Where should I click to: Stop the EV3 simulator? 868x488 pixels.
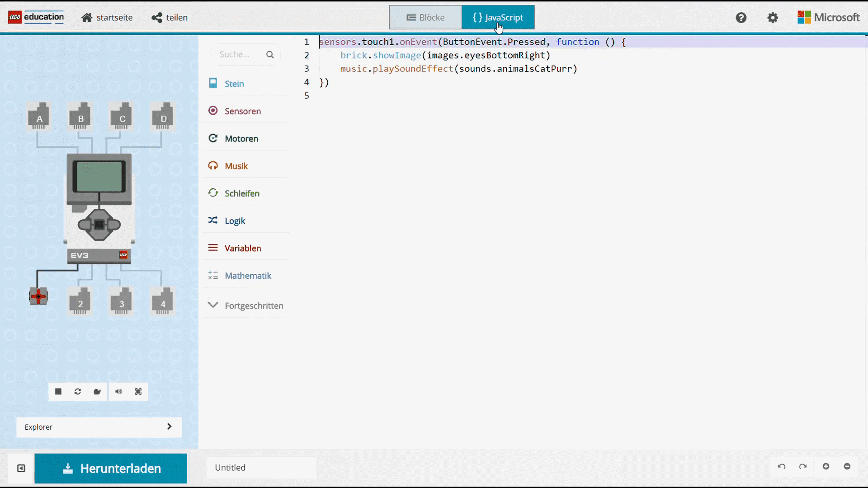coord(58,391)
